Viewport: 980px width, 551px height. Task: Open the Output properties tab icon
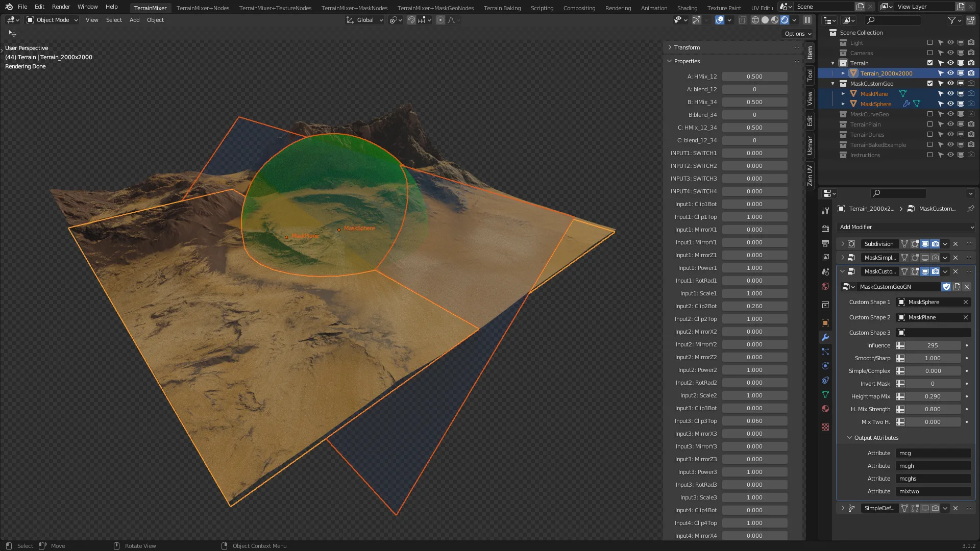825,243
